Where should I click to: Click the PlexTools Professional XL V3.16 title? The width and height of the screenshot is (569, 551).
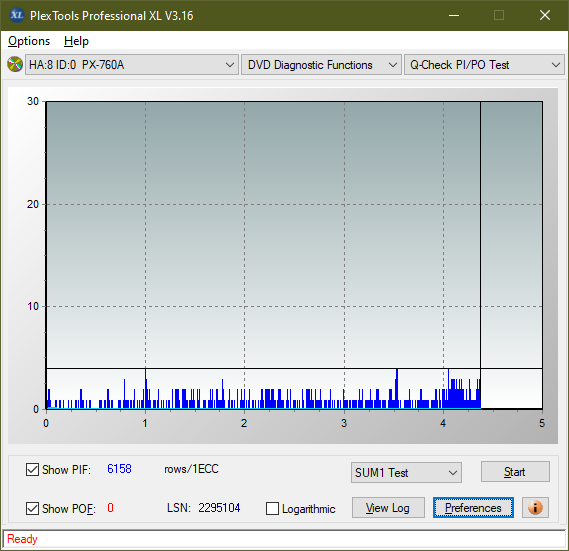tap(111, 16)
